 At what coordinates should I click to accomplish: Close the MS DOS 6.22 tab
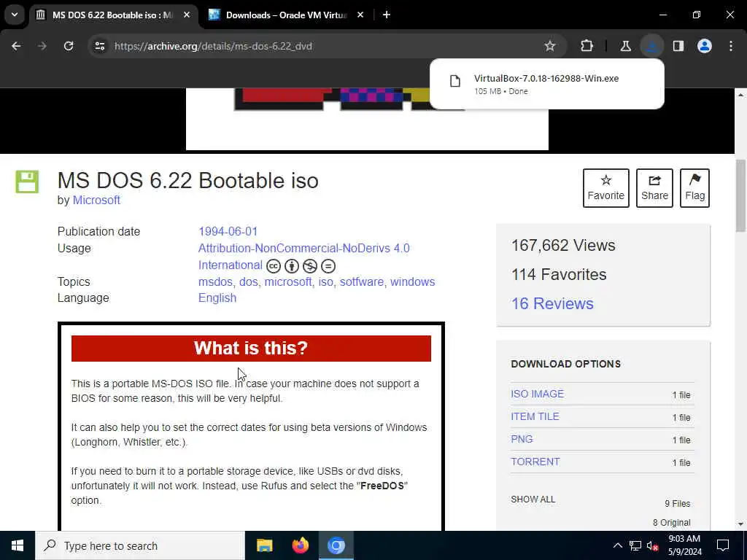click(187, 15)
